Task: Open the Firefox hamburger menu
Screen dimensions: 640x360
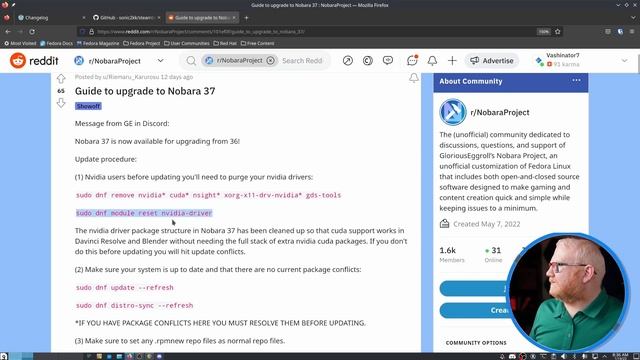Action: coord(632,31)
